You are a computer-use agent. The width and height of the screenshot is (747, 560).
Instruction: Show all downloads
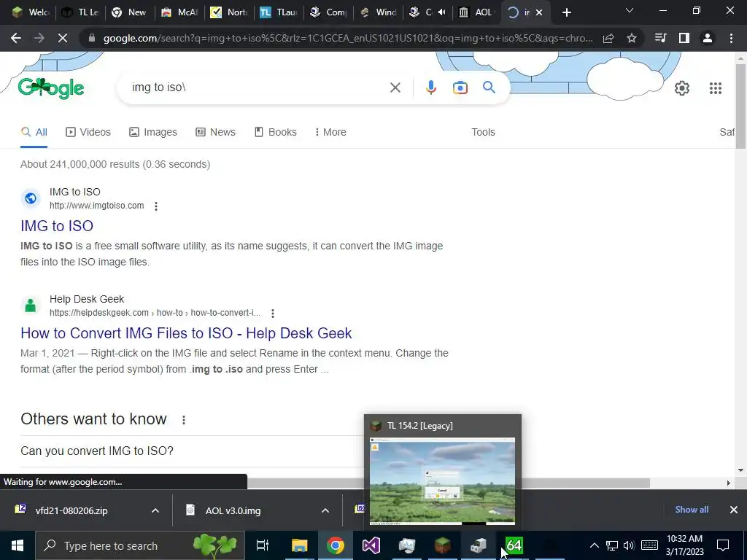point(692,510)
